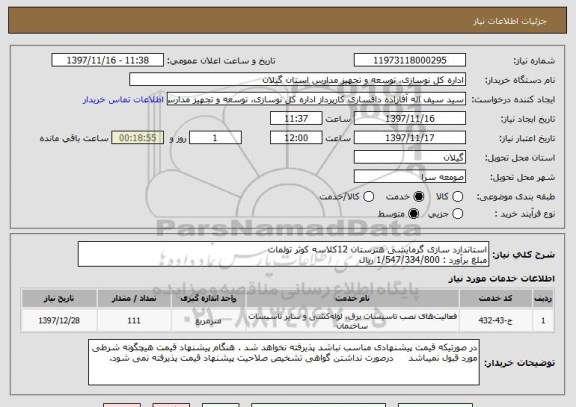Click the توضیحات خریدار label
The height and width of the screenshot is (407, 576).
click(x=519, y=363)
